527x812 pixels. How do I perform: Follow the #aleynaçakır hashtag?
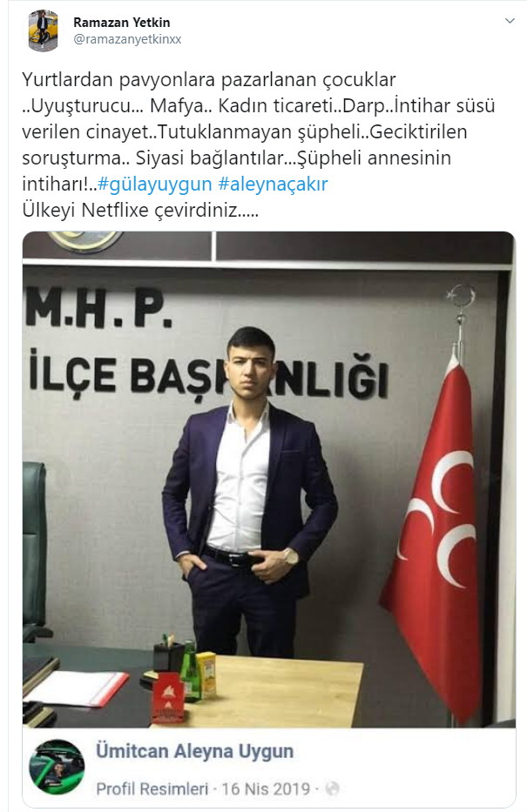[274, 184]
